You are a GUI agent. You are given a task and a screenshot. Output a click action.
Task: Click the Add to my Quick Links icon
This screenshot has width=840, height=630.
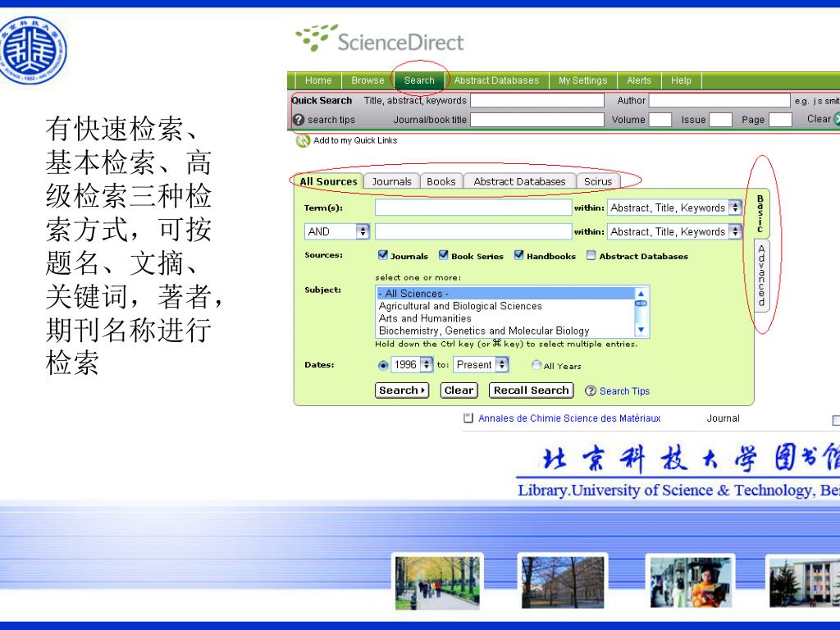tap(303, 141)
